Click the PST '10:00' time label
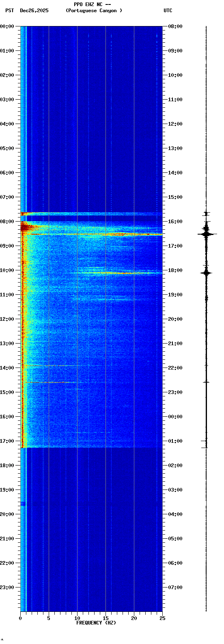 (7, 270)
